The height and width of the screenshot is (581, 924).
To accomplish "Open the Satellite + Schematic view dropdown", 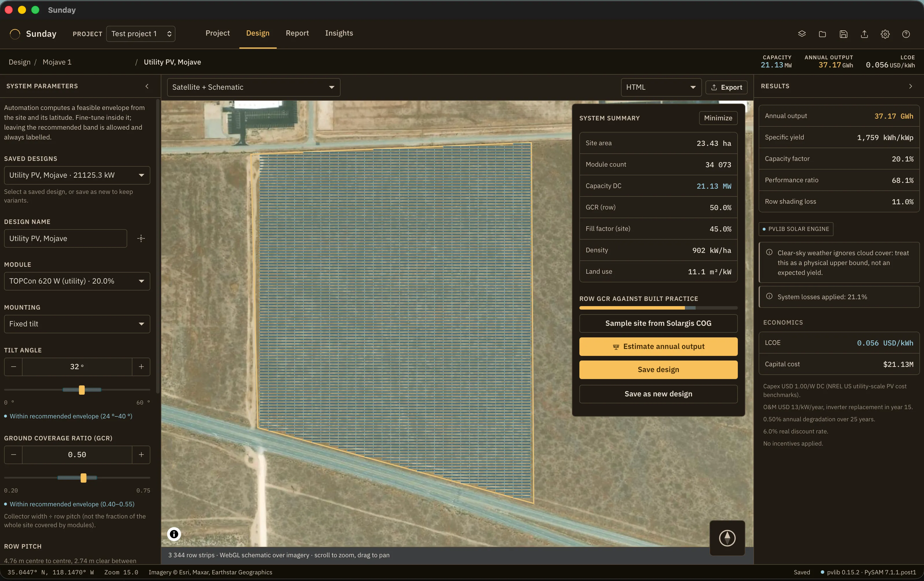I will (254, 87).
